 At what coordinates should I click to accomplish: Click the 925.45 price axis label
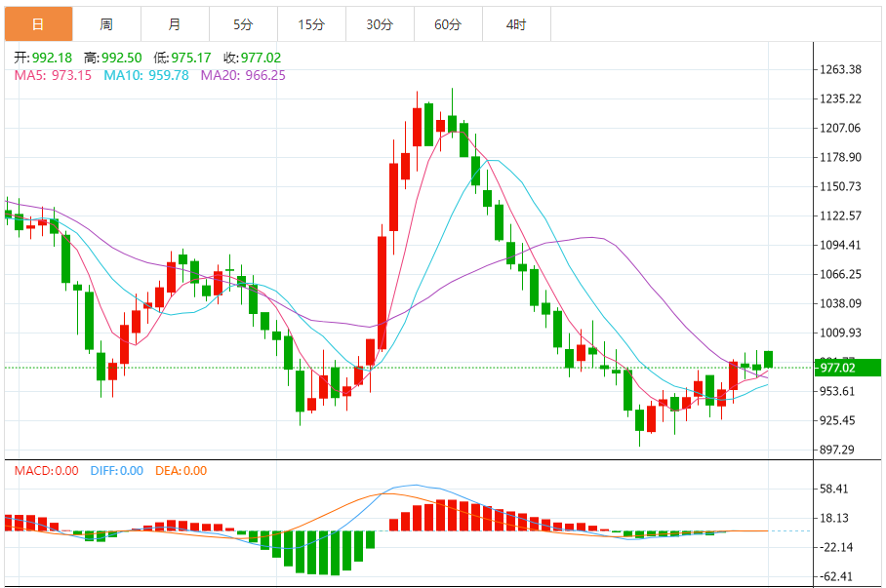tap(837, 420)
